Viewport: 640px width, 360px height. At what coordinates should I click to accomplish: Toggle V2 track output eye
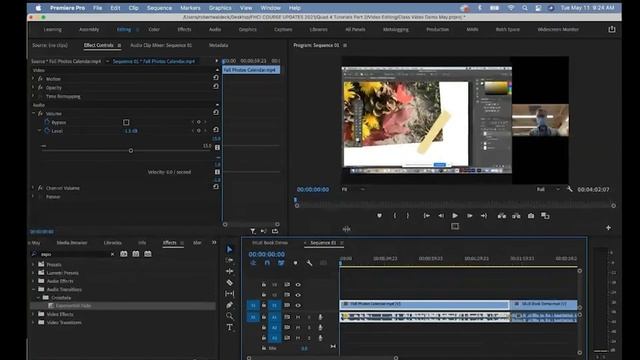click(x=298, y=295)
